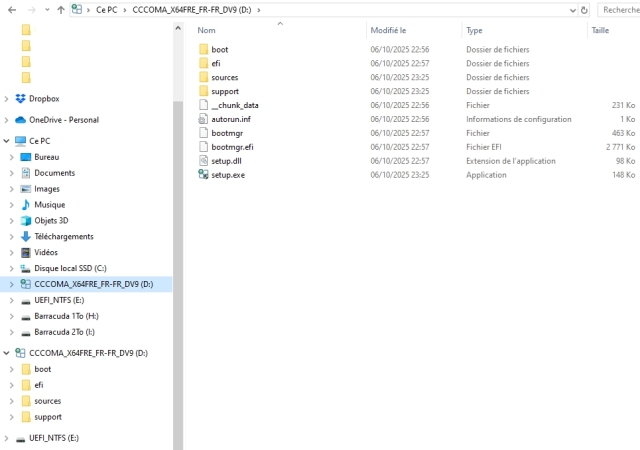The height and width of the screenshot is (450, 640).
Task: Sort files by the Nom column header
Action: point(207,31)
